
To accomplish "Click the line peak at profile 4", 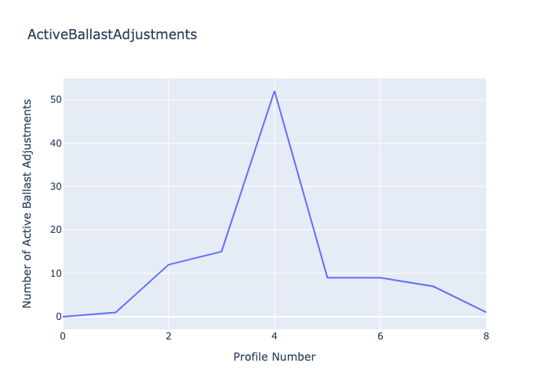I will [x=274, y=91].
